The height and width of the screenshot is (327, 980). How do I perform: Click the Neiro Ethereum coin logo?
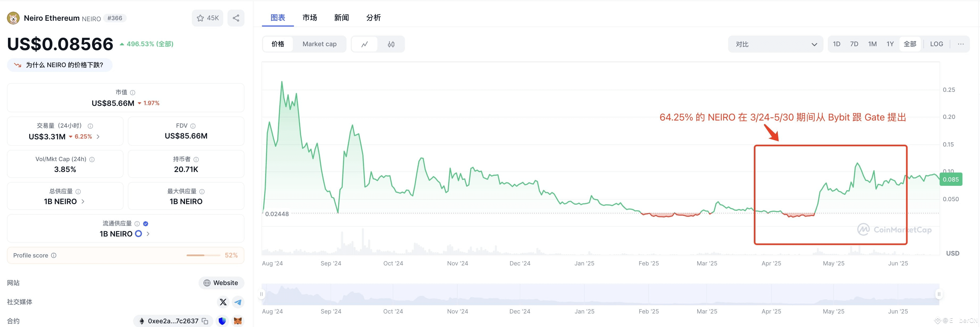pos(13,18)
